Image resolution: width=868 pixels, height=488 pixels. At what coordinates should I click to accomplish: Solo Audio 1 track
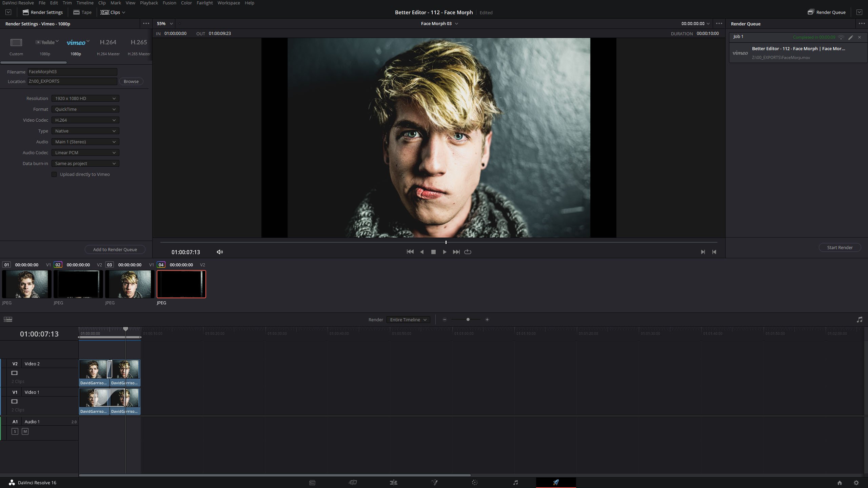(15, 431)
